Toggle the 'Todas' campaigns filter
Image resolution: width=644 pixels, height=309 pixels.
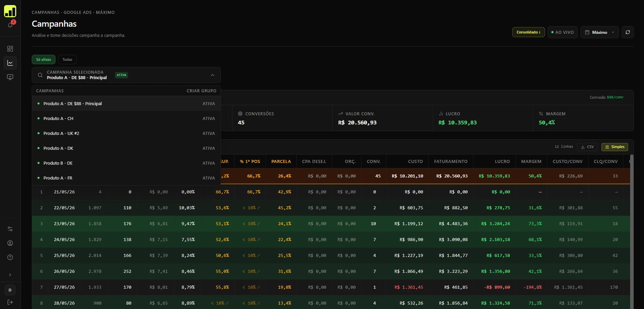coord(67,60)
